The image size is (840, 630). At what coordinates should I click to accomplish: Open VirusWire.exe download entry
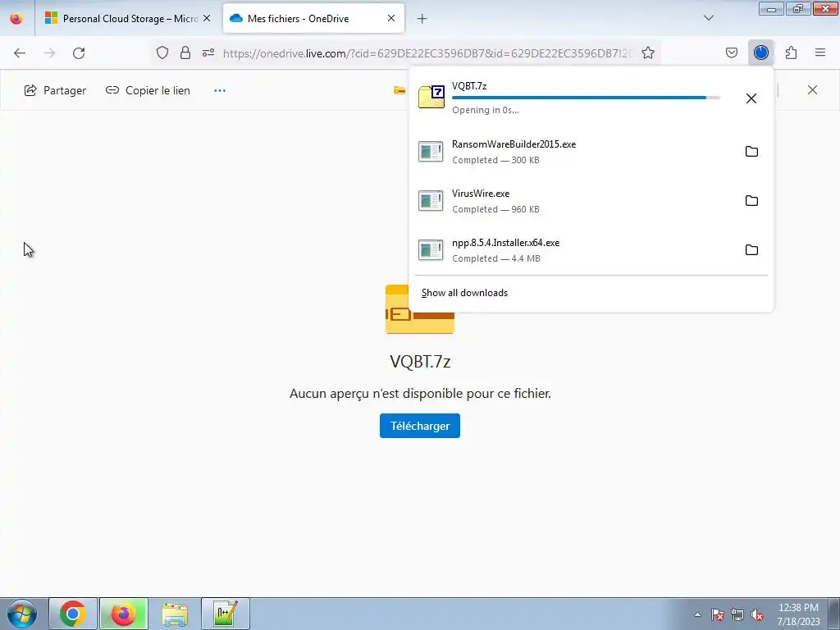click(573, 201)
